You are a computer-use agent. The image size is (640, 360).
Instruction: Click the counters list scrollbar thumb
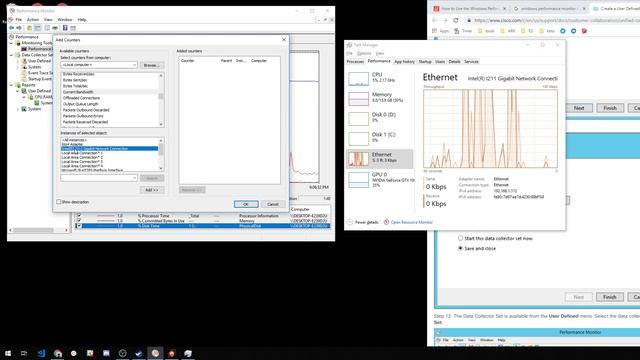(x=161, y=96)
